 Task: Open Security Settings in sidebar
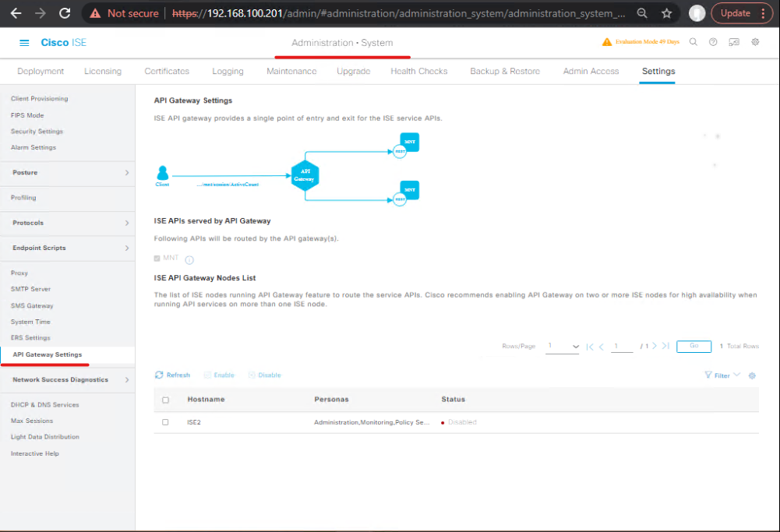(37, 132)
